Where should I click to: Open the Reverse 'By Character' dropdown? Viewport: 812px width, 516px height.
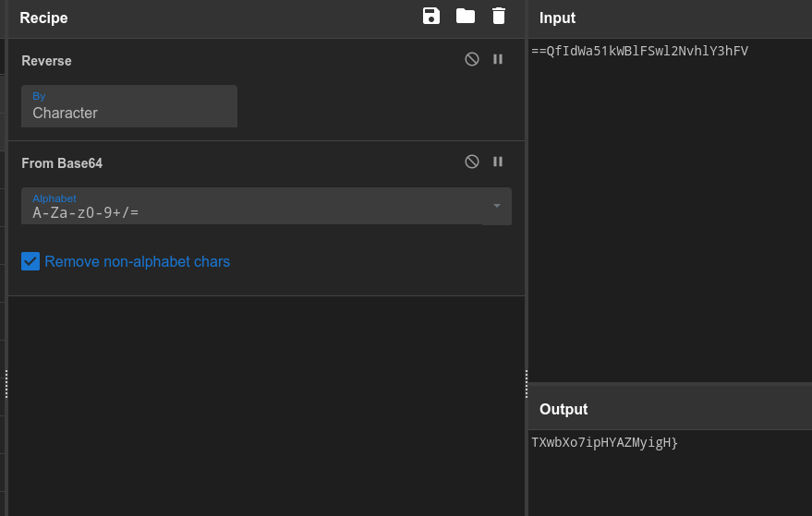tap(129, 106)
